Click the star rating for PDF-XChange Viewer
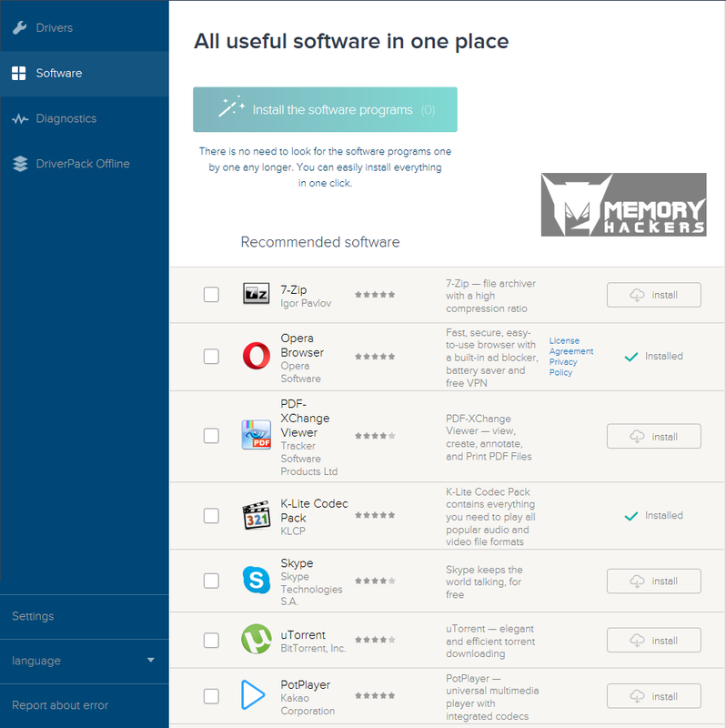 (375, 436)
